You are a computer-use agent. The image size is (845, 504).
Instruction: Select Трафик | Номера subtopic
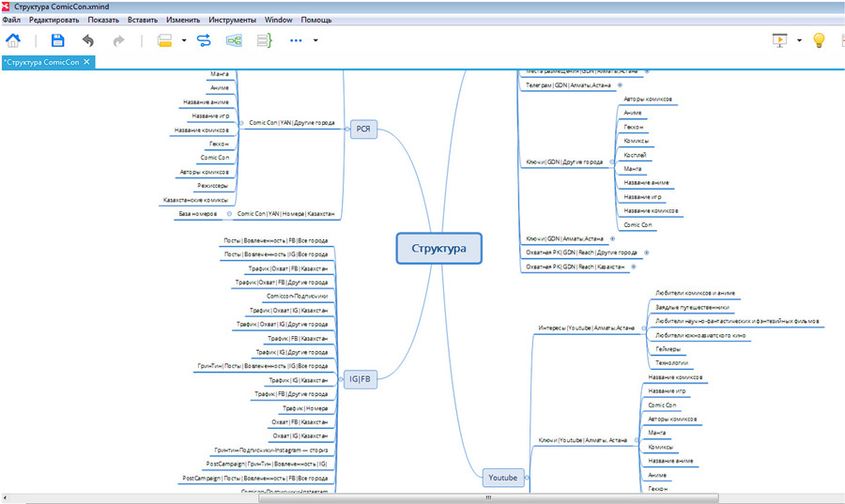[305, 408]
